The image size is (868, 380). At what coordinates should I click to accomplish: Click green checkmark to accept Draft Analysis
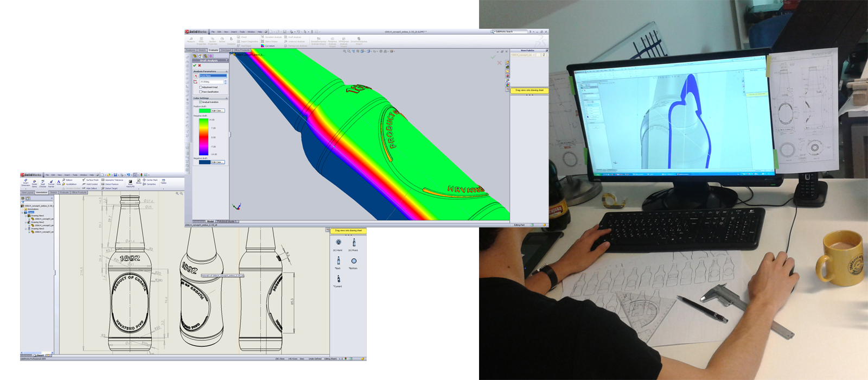click(x=195, y=65)
